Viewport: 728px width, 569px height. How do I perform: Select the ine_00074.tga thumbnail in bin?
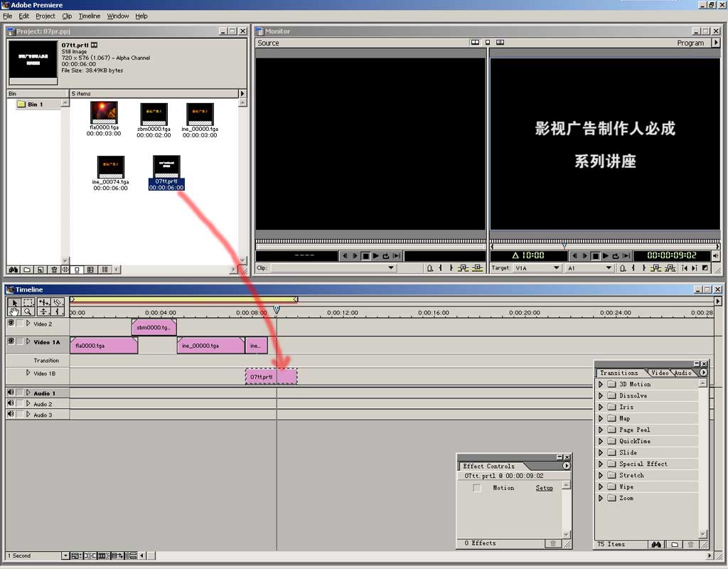click(110, 167)
